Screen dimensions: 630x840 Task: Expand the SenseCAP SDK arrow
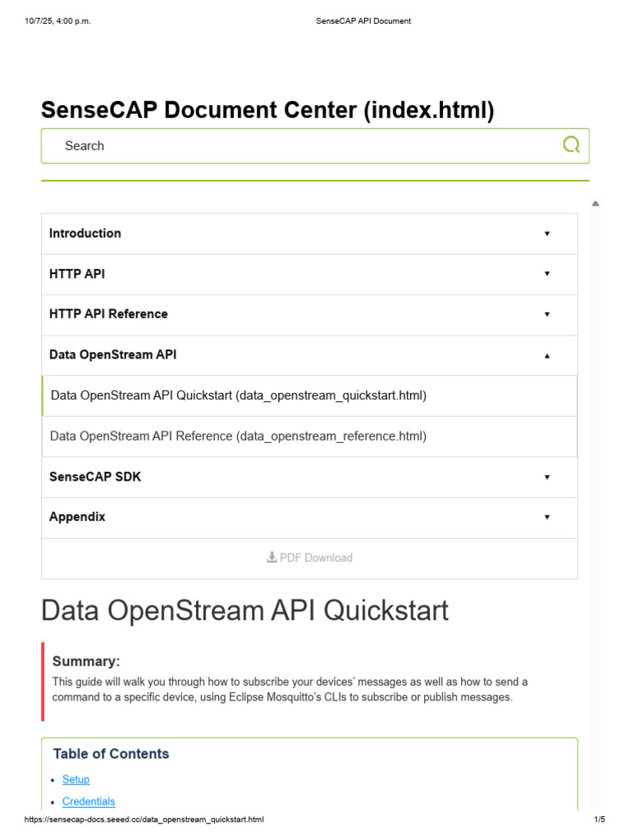(x=547, y=477)
